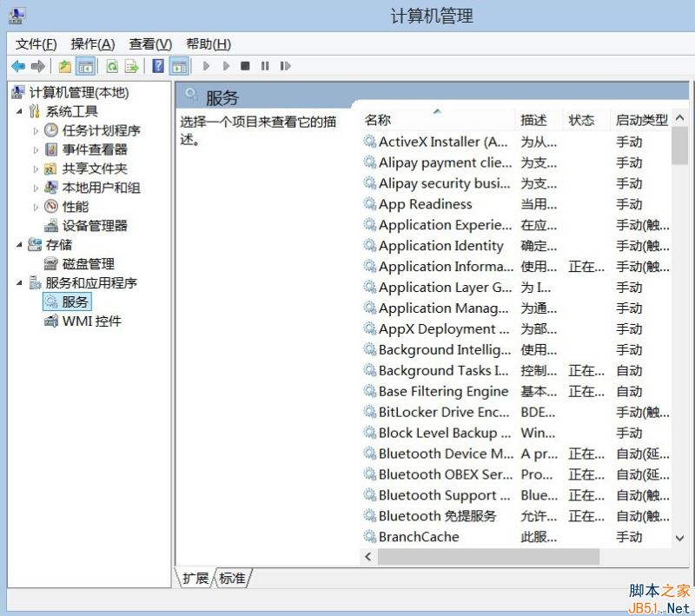Click the horizontal scrollbar thumb of the services list
695x616 pixels.
[488, 556]
